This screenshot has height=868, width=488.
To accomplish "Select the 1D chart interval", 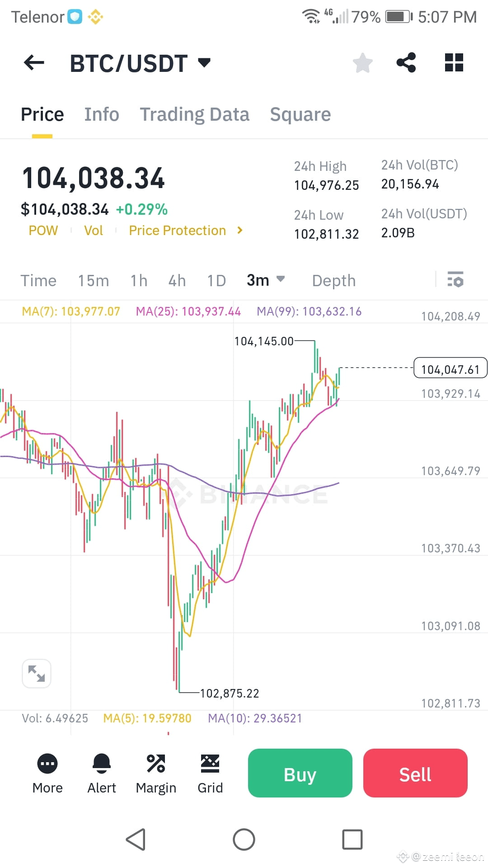I will 216,280.
